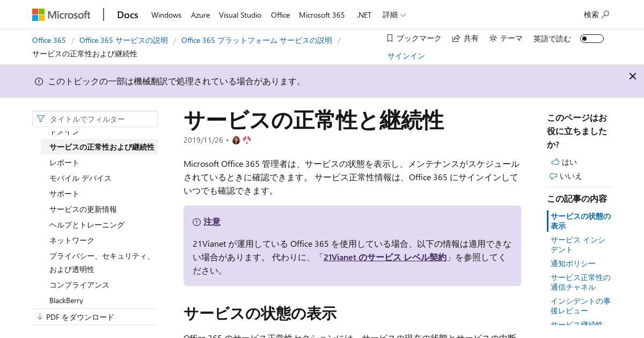Select サポート in sidebar
644x338 pixels.
pyautogui.click(x=64, y=194)
